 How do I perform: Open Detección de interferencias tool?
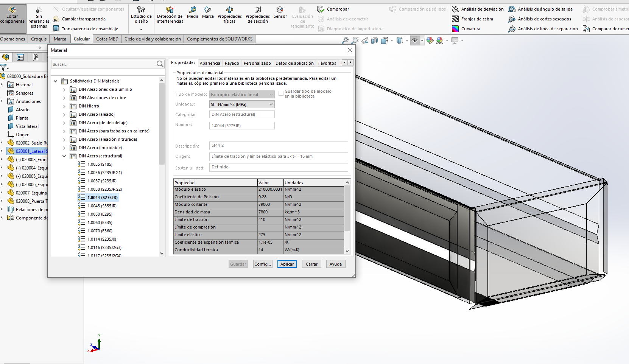click(x=170, y=15)
